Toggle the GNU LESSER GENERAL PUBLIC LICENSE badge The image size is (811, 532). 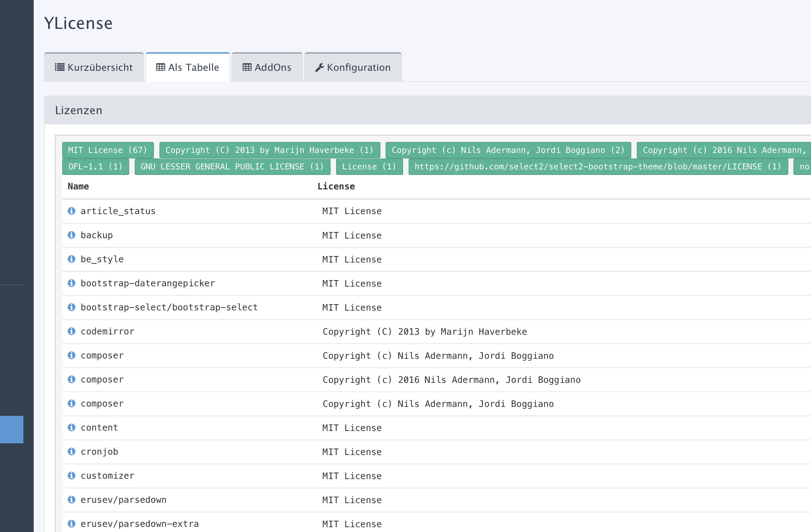(x=232, y=166)
